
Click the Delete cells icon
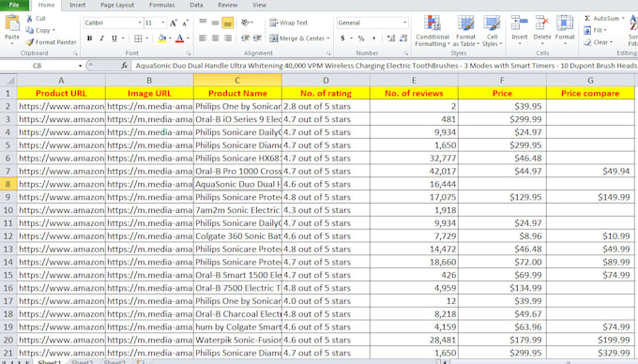pos(542,23)
